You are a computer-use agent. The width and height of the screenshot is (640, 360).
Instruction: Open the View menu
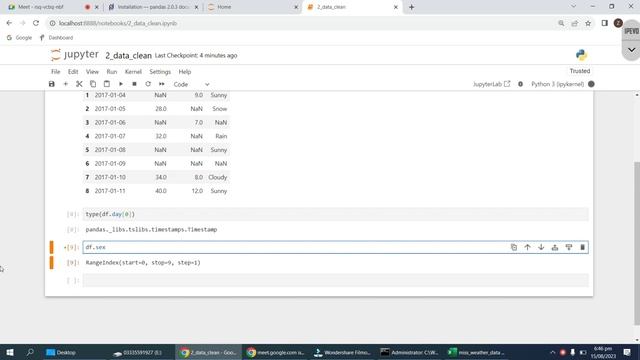pyautogui.click(x=92, y=72)
